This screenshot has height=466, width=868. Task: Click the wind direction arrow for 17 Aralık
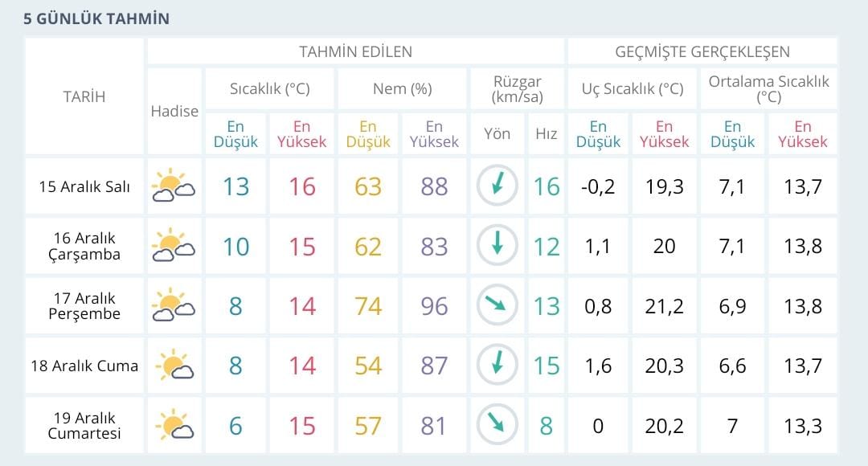(497, 306)
